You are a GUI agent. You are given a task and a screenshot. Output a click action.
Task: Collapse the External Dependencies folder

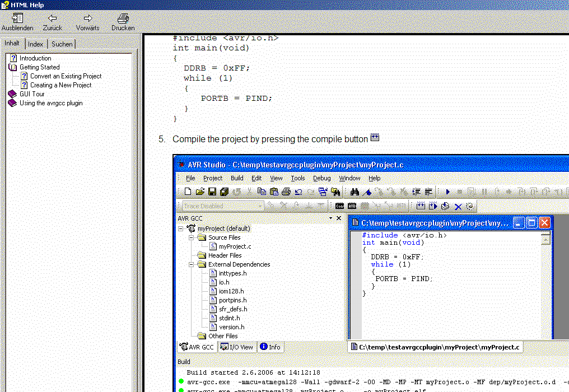pyautogui.click(x=191, y=264)
